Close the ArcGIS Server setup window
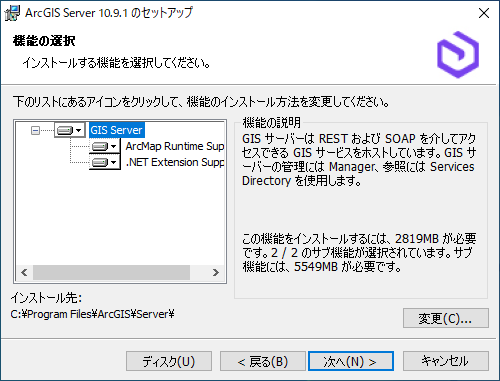Screen dimensions: 500x381 coord(484,13)
